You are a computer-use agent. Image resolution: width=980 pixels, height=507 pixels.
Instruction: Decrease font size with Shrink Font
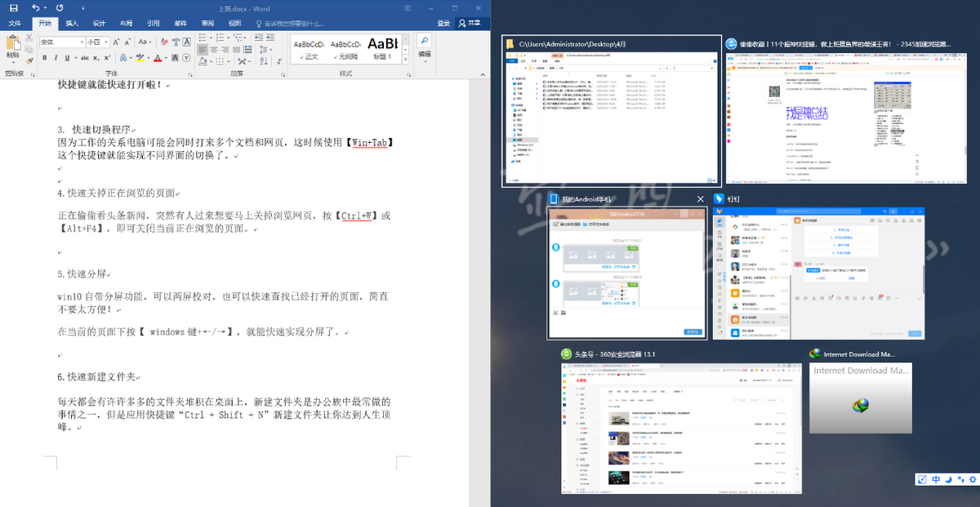pos(127,42)
